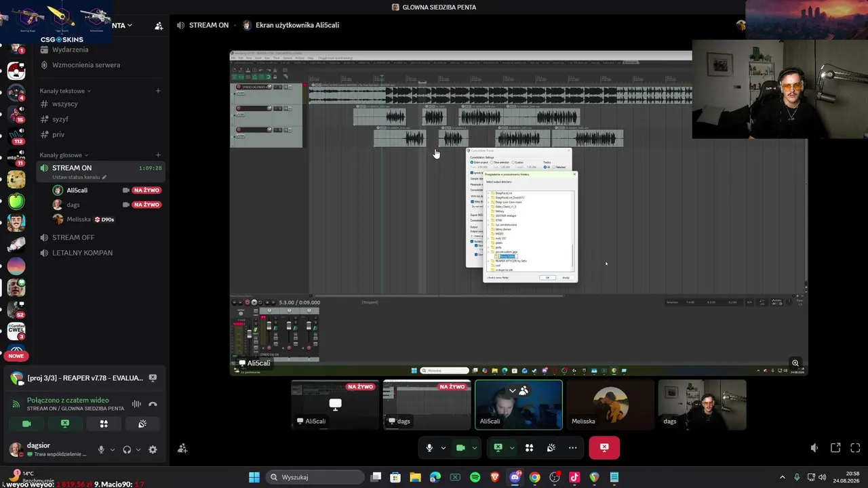Open the Certified CWEL server icon
The width and height of the screenshot is (868, 488).
pos(16,331)
